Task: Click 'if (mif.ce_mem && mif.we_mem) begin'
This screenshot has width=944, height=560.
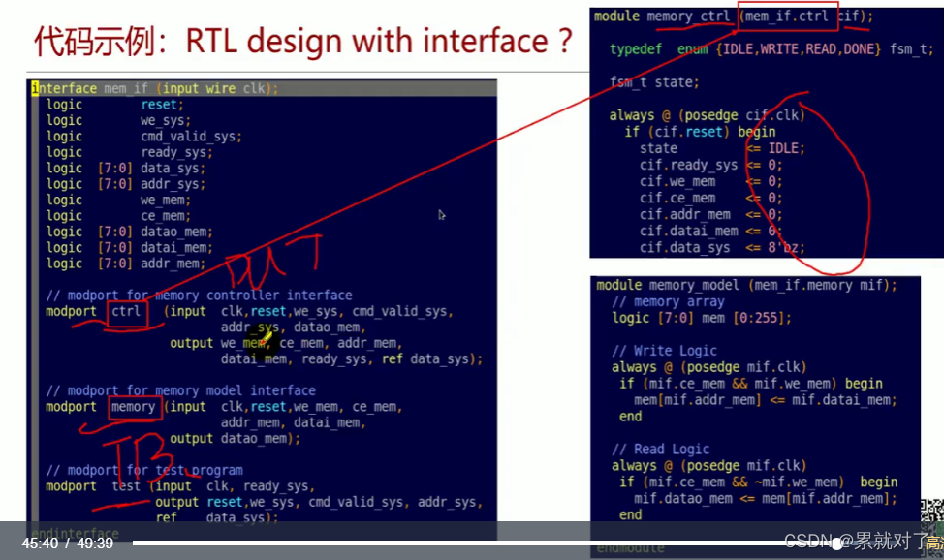Action: (751, 384)
